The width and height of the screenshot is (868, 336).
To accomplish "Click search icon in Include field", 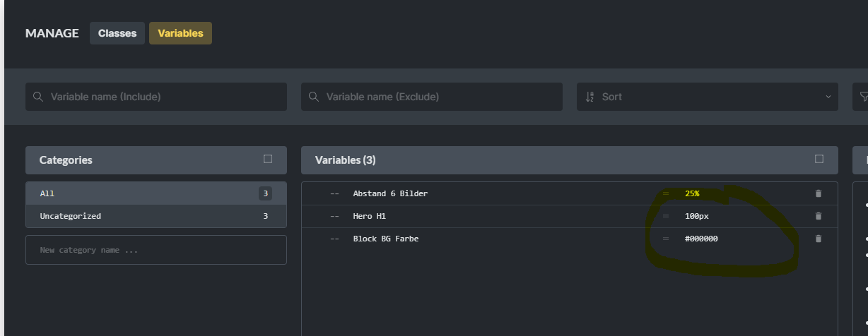I will point(38,97).
